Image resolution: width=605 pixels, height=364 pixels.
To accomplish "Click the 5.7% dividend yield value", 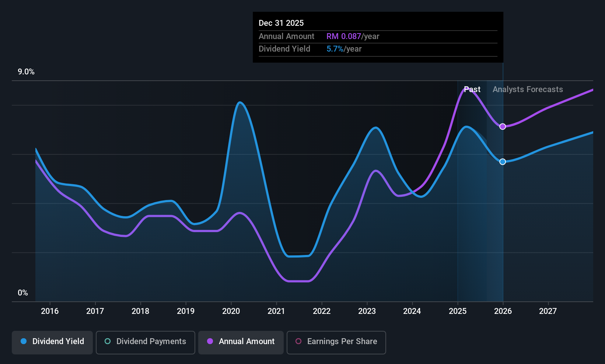I will click(335, 49).
